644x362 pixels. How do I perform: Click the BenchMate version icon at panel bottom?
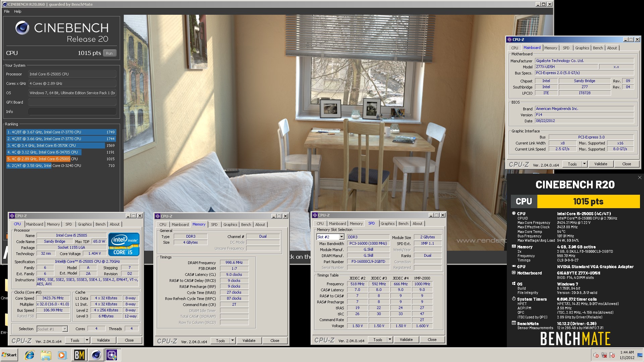click(x=514, y=323)
